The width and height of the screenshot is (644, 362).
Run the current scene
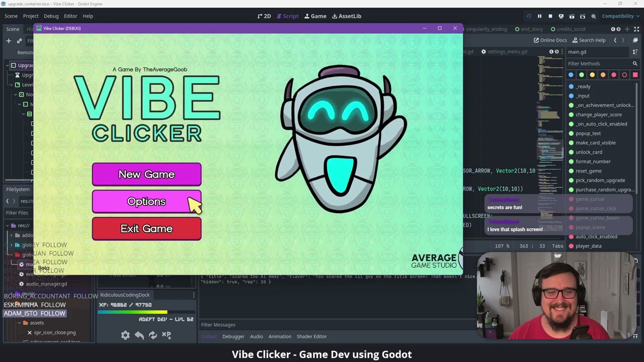click(572, 16)
